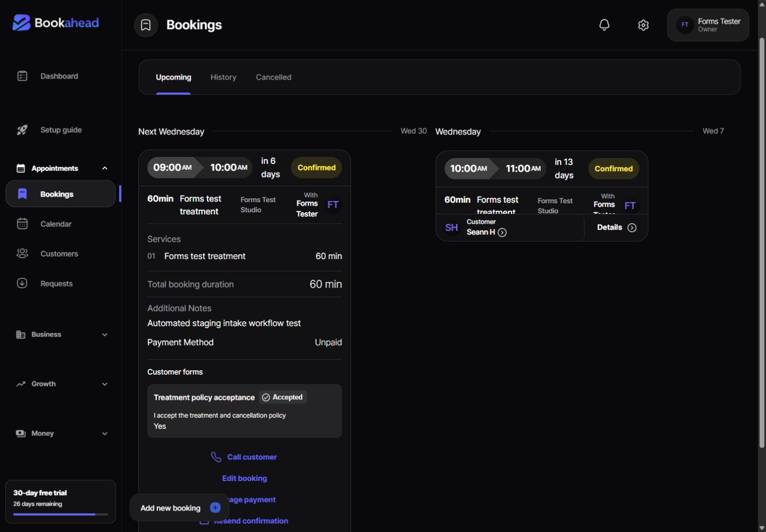Open settings gear icon
The height and width of the screenshot is (532, 766).
(x=643, y=25)
